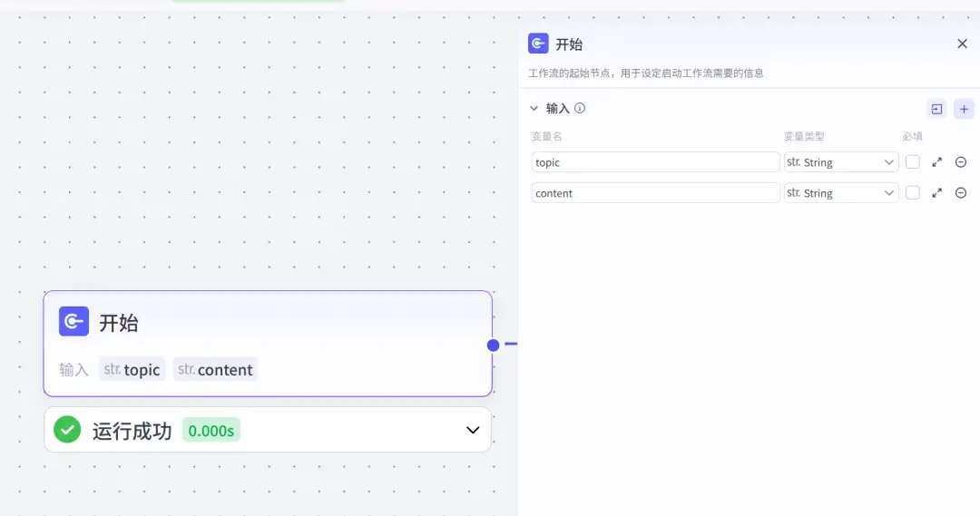
Task: Show the info tooltip next to 输入
Action: [580, 108]
